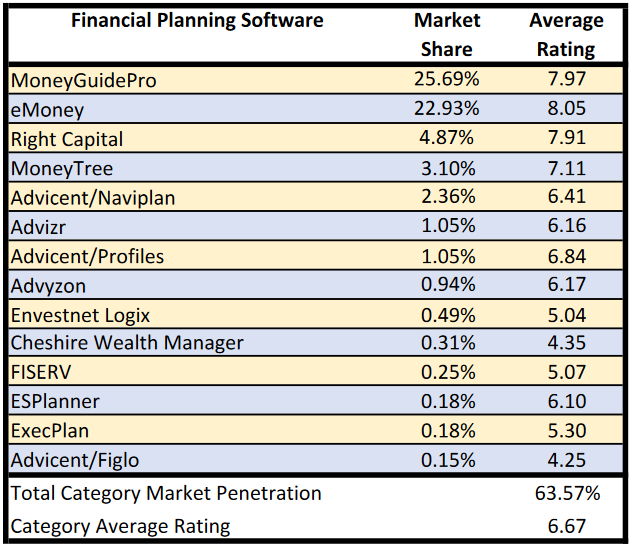Click the Right Capital cell
The width and height of the screenshot is (632, 551).
[67, 138]
